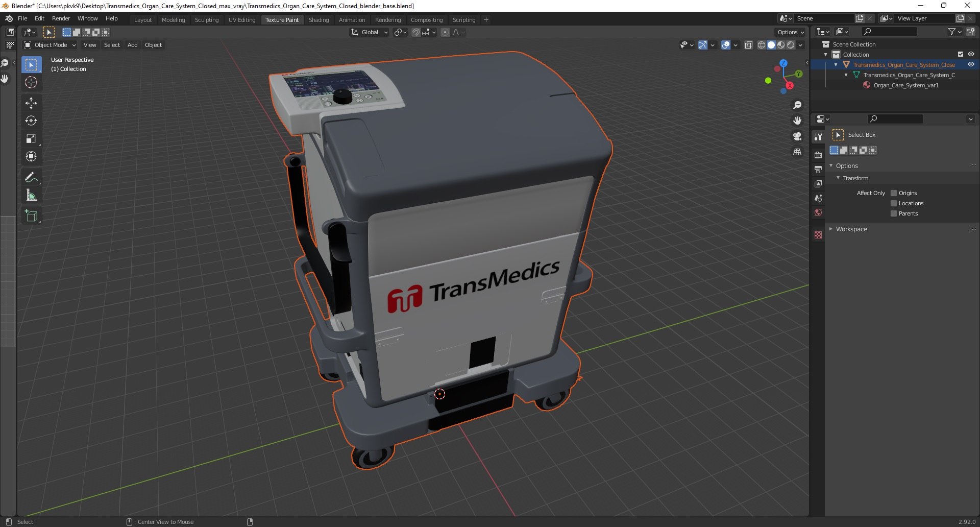Enable the Parents checkbox

tap(894, 213)
